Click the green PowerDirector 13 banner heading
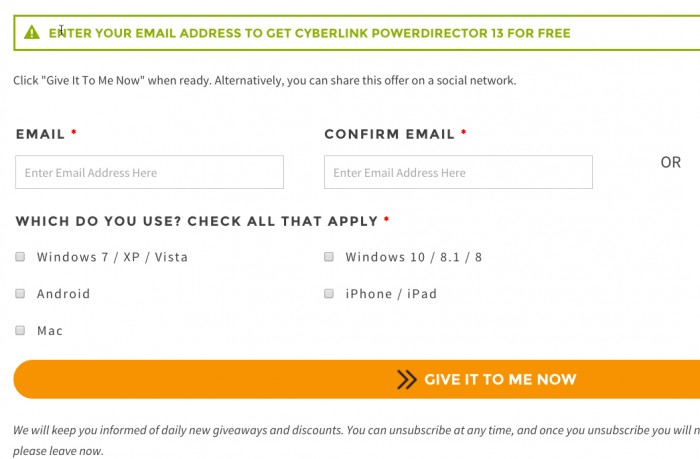Image resolution: width=700 pixels, height=459 pixels. point(310,33)
